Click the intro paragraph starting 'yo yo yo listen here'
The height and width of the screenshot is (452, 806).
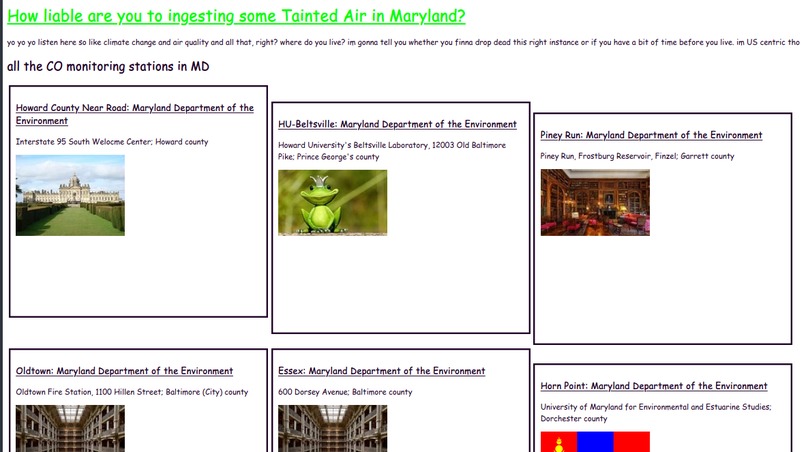pos(404,42)
